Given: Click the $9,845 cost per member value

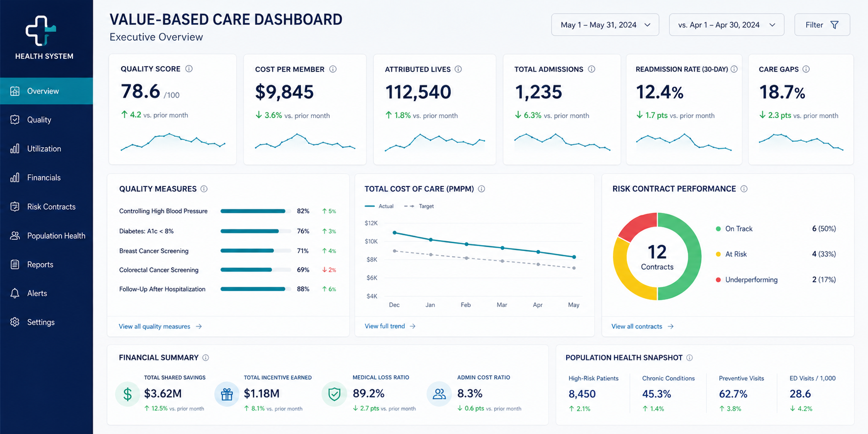Looking at the screenshot, I should coord(284,92).
